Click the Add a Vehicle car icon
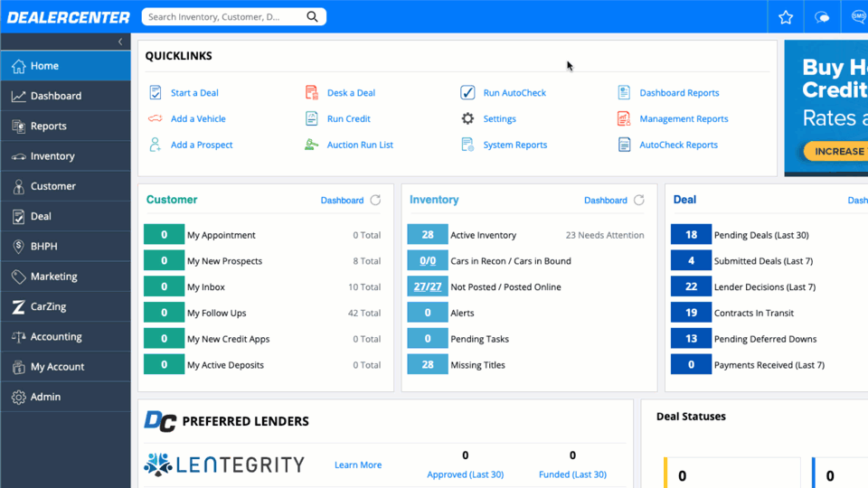 click(155, 118)
